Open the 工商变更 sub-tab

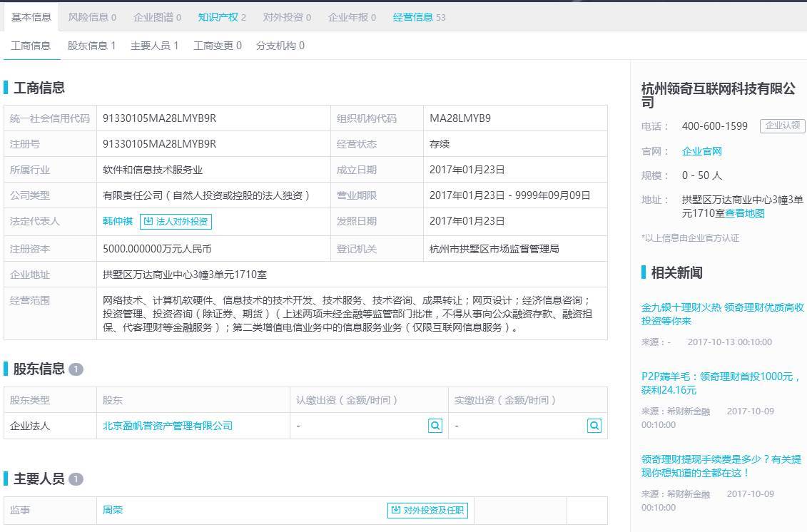point(217,46)
